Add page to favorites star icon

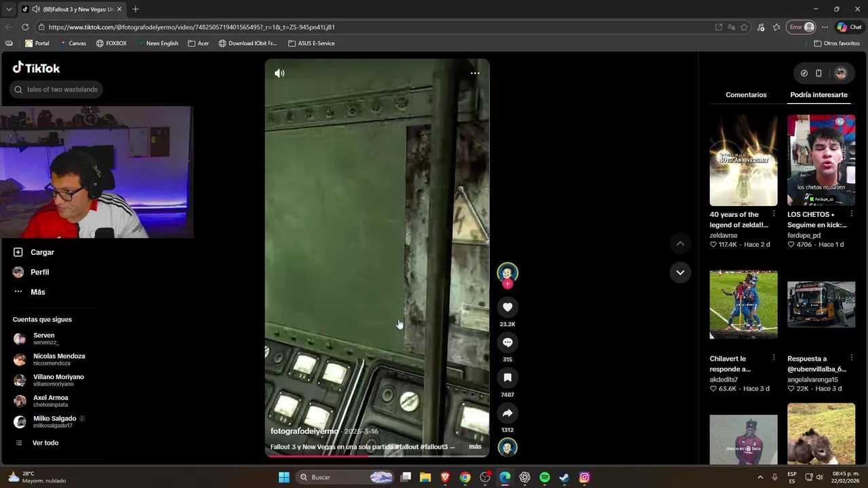744,27
